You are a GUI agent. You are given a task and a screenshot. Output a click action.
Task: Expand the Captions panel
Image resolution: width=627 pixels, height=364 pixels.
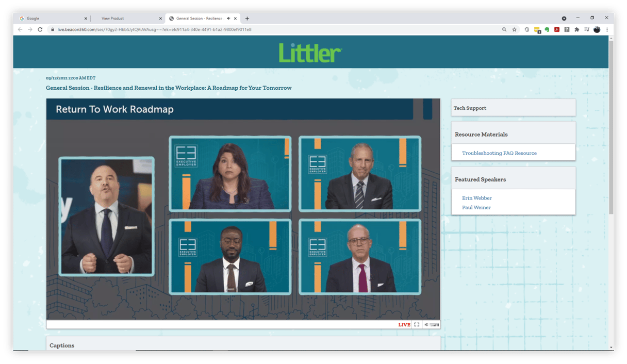tap(243, 344)
